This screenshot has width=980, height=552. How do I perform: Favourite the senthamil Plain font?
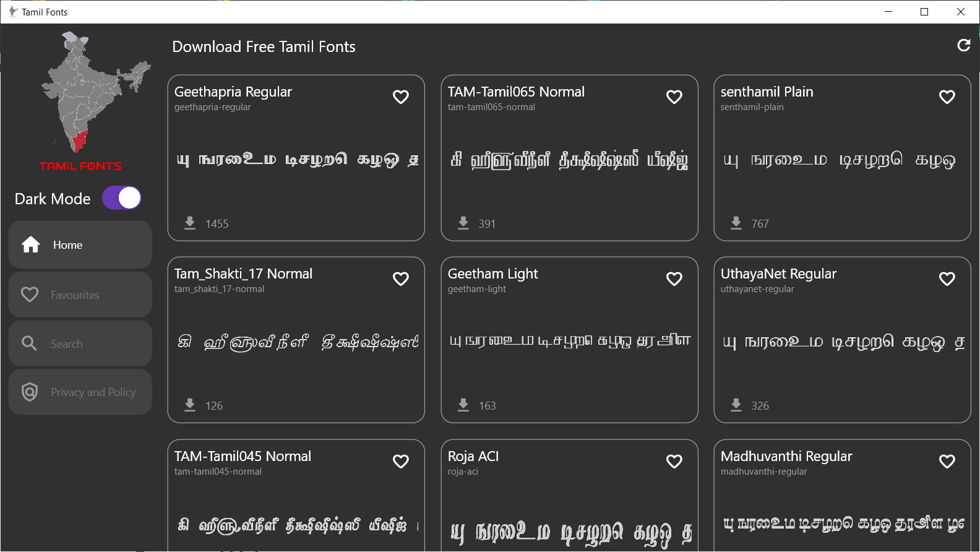tap(947, 97)
